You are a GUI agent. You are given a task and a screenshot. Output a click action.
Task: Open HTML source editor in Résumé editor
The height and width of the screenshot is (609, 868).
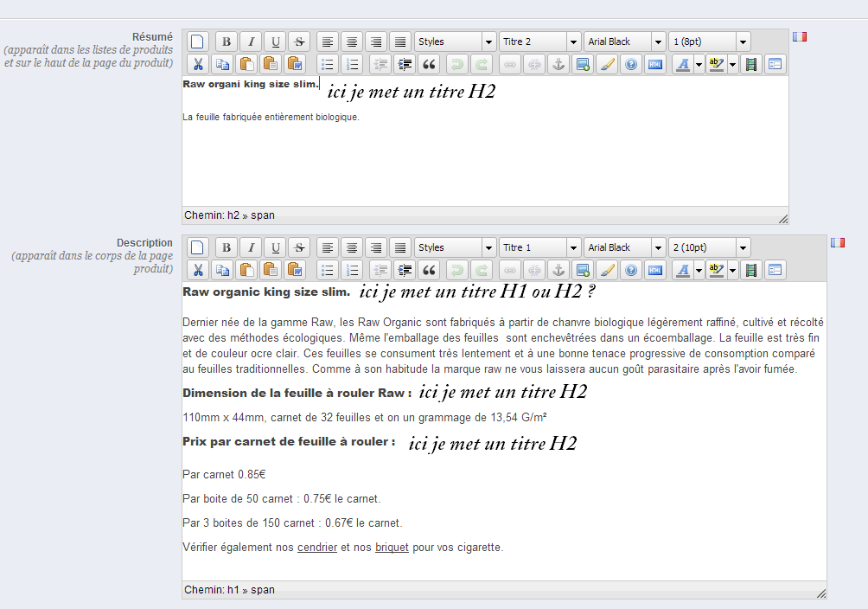coord(655,64)
